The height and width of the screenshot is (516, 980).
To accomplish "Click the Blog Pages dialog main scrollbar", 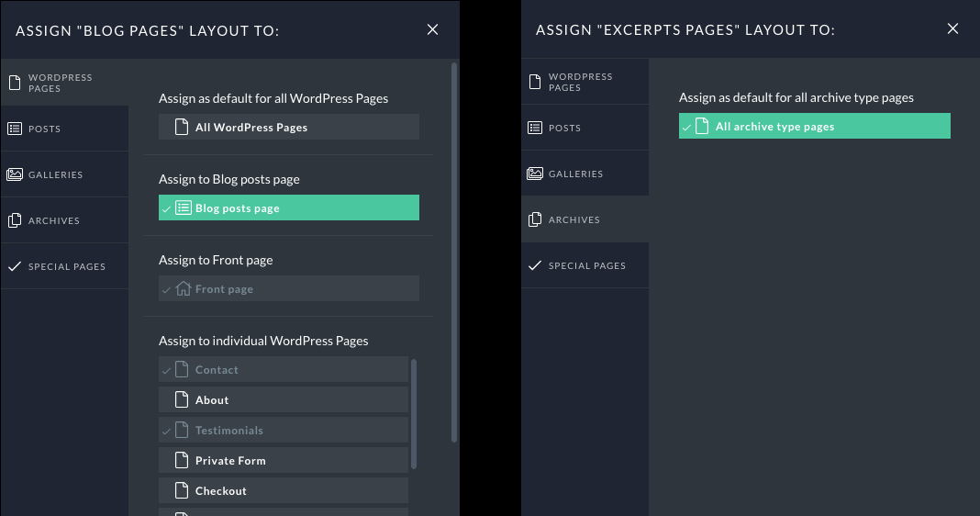I will (454, 252).
